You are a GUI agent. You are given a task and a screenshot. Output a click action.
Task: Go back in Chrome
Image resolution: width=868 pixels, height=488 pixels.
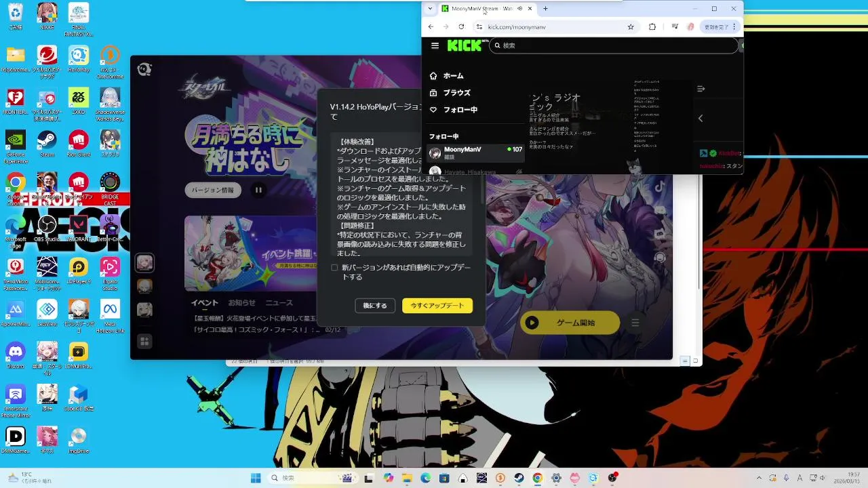(431, 27)
